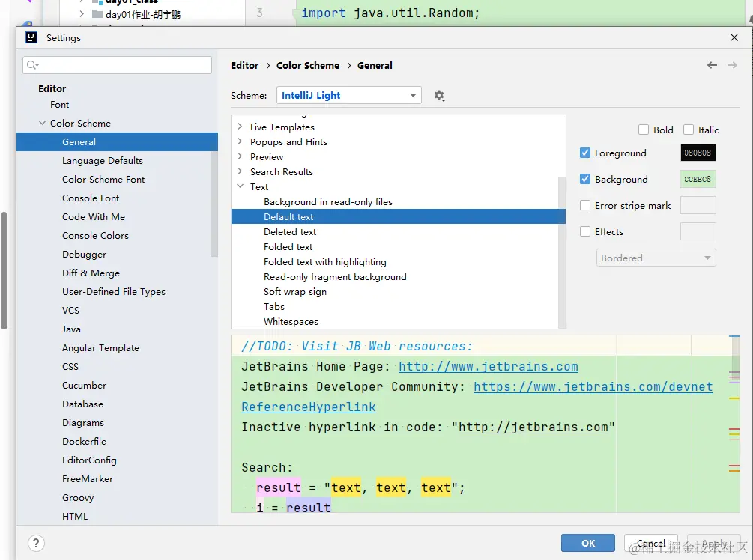Viewport: 753px width, 560px height.
Task: Enable the Bold checkbox
Action: (644, 130)
